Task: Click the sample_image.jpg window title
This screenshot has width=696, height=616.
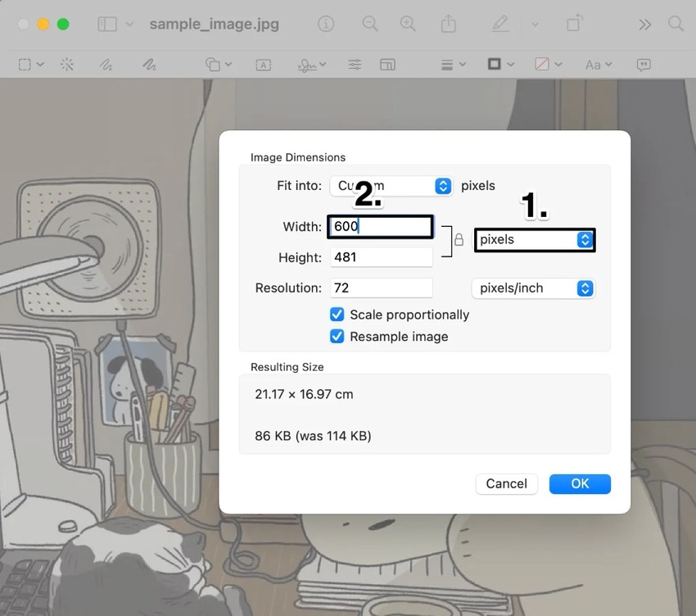Action: coord(215,24)
